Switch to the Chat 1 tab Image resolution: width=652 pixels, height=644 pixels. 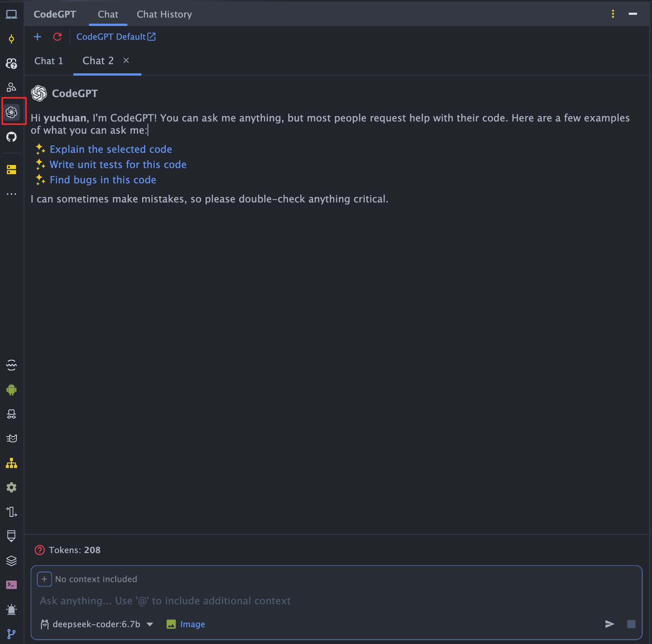pyautogui.click(x=49, y=61)
